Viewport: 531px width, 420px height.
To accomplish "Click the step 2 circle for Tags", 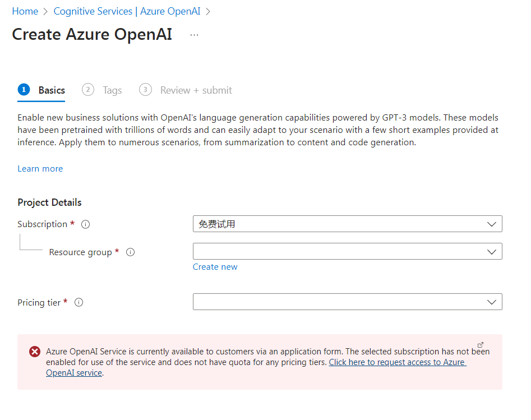I will [x=88, y=90].
